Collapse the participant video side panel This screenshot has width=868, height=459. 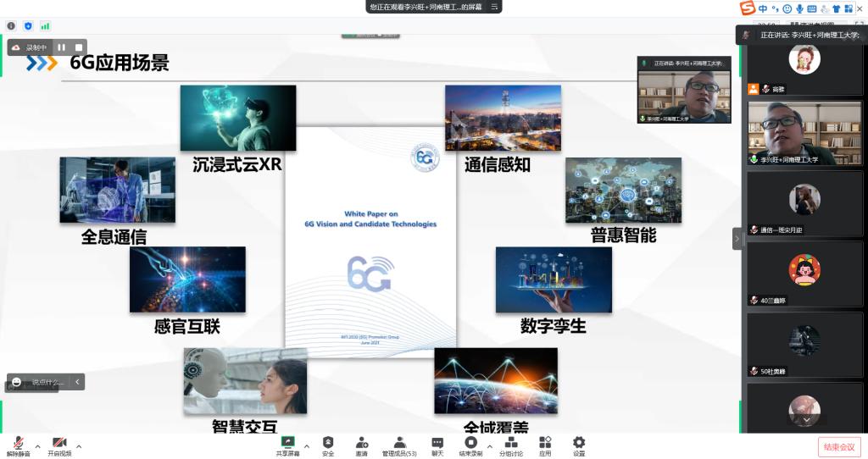[x=737, y=239]
